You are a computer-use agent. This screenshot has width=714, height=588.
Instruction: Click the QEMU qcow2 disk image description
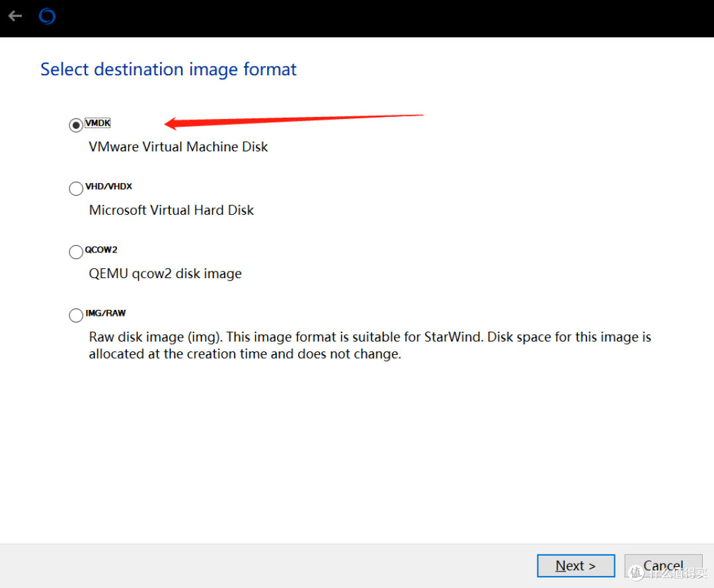(165, 274)
